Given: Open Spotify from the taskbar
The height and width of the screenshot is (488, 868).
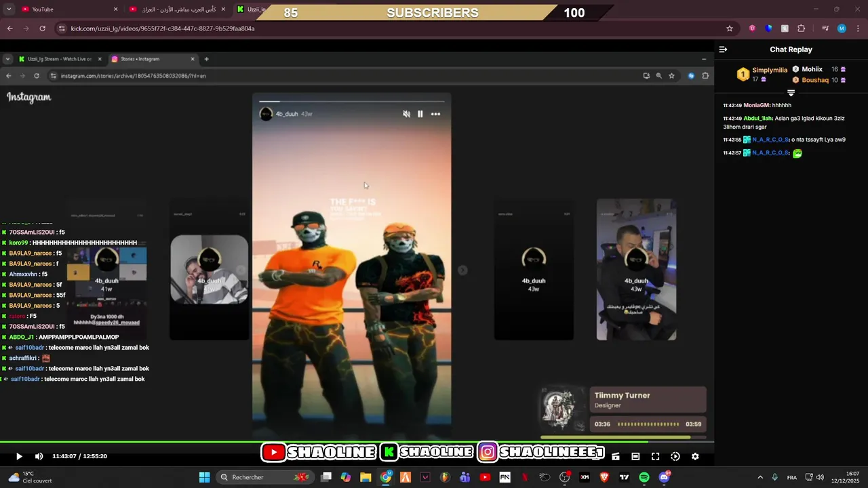Looking at the screenshot, I should click(x=644, y=477).
